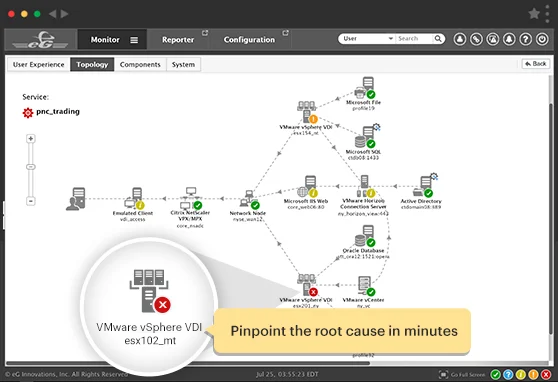Open the Reporter menu
The image size is (558, 382).
click(x=178, y=40)
